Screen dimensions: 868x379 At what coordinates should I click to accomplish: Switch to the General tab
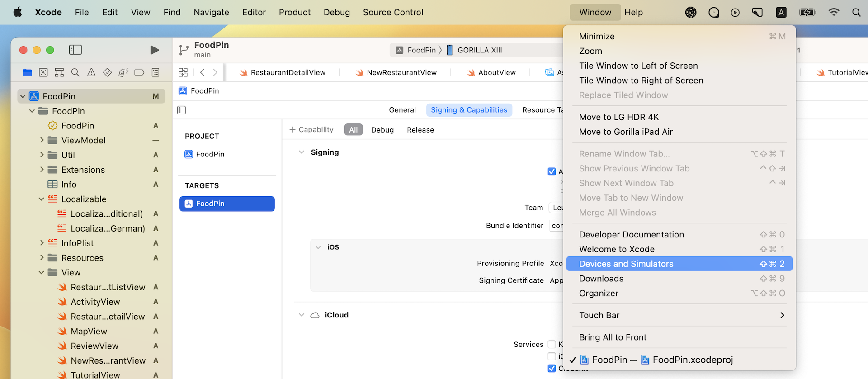(x=402, y=110)
